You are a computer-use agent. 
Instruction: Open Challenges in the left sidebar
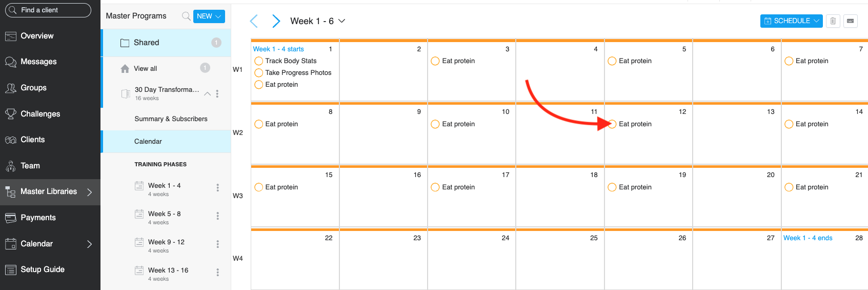(x=40, y=114)
